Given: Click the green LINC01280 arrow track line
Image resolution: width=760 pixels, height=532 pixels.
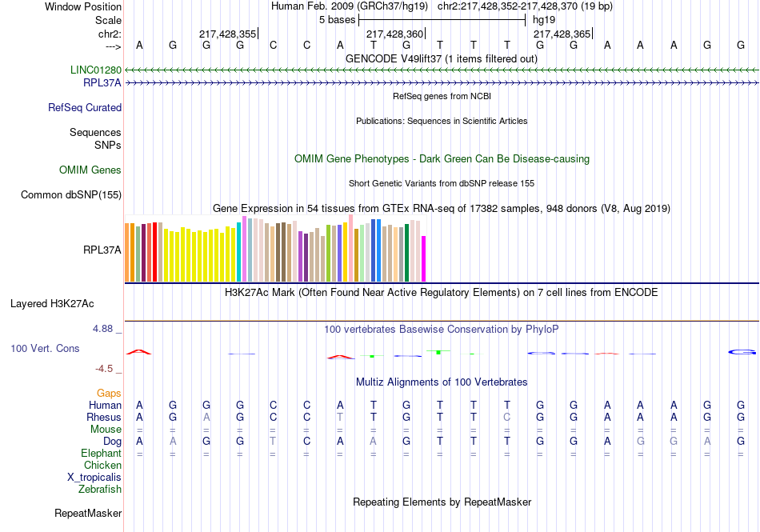Looking at the screenshot, I should point(442,70).
